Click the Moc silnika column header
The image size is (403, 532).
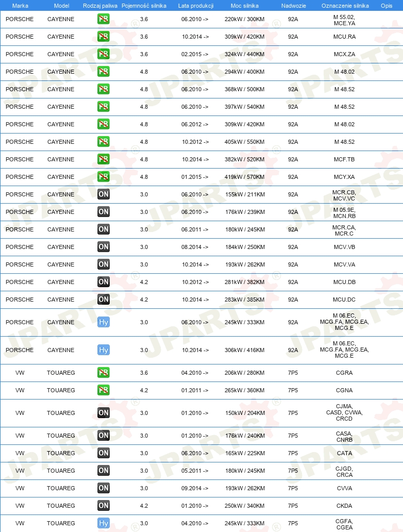[x=245, y=6]
